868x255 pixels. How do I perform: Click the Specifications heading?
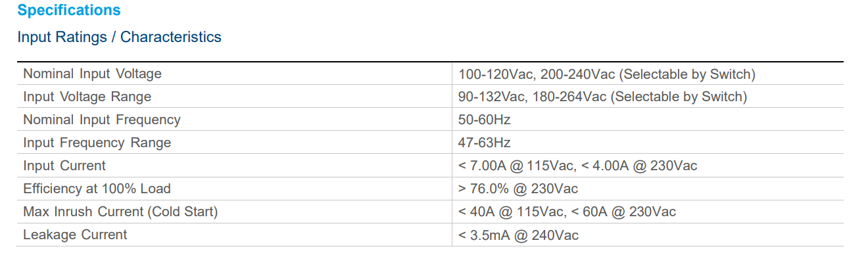point(69,11)
